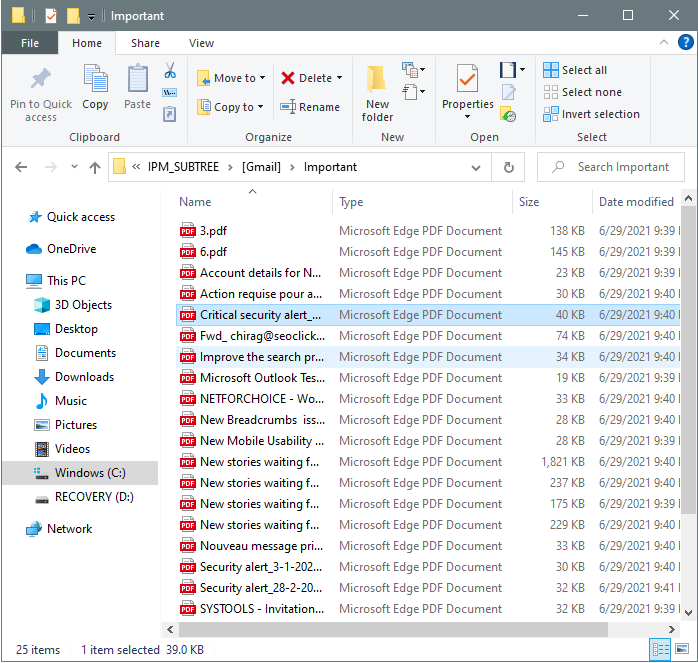Click the Rename button

point(310,107)
